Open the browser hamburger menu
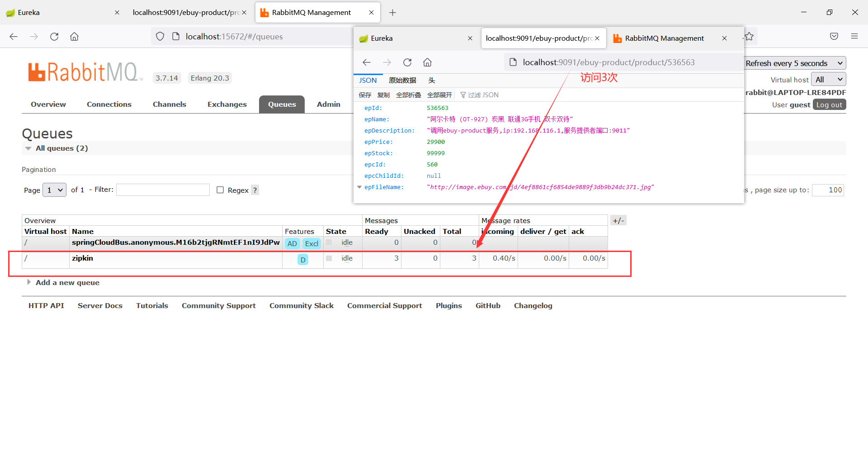Screen dimensions: 868x466 (x=854, y=36)
